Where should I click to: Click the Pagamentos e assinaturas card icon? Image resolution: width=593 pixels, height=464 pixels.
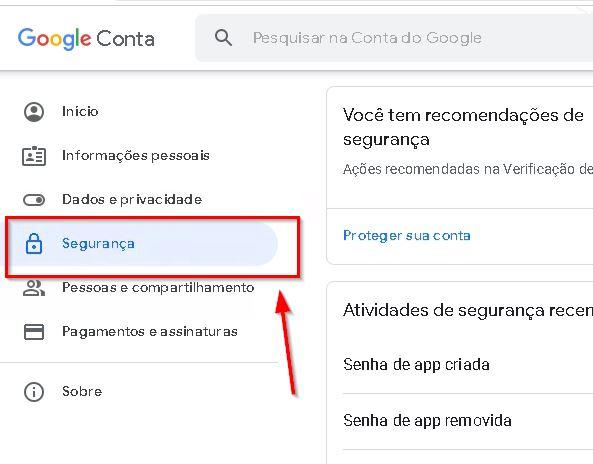[34, 332]
